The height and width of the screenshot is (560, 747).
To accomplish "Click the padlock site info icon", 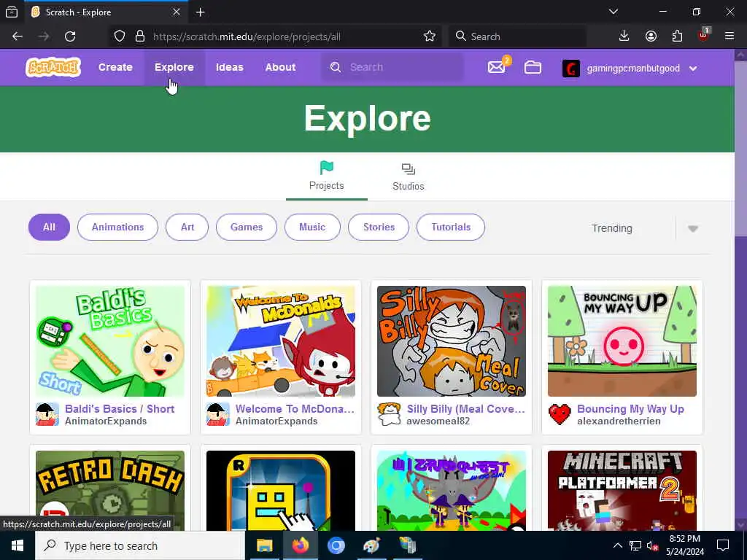I will [x=139, y=36].
